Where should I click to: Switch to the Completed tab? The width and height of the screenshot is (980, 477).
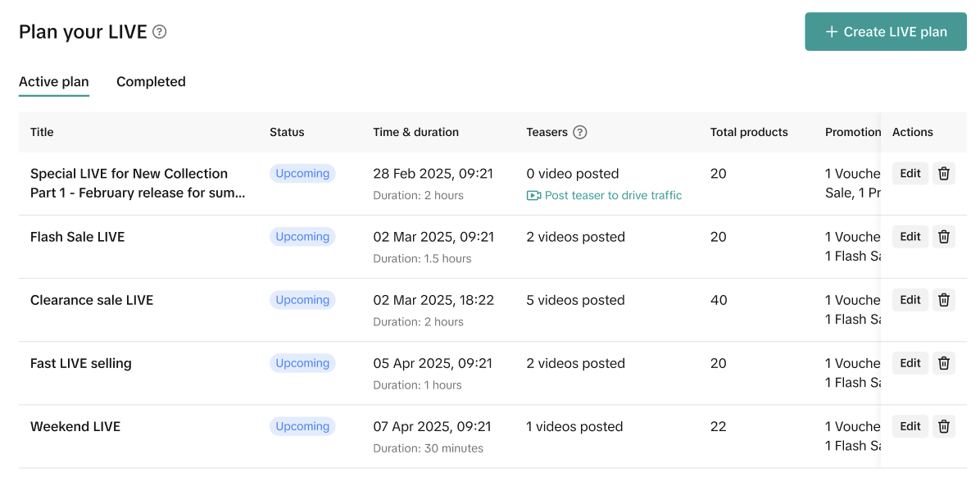pos(151,82)
